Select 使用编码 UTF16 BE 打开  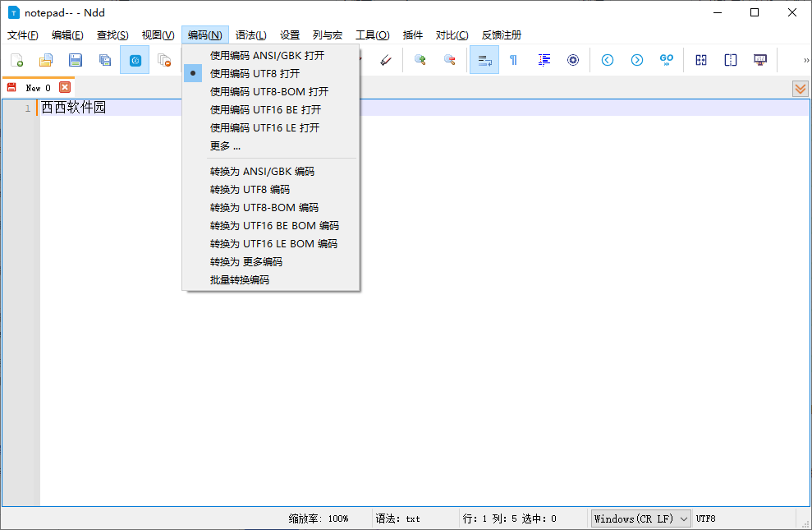(x=271, y=110)
